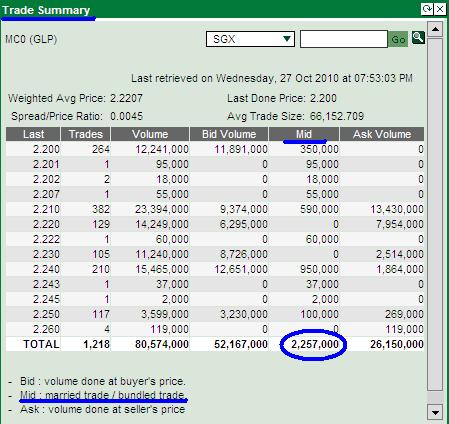Select the 2.240 price row

[x=215, y=269]
